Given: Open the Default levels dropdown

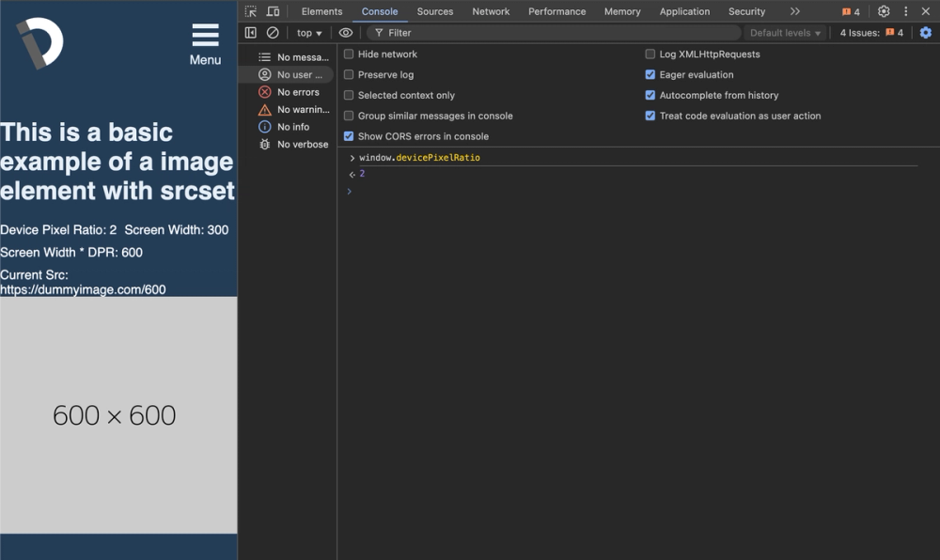Looking at the screenshot, I should tap(785, 33).
